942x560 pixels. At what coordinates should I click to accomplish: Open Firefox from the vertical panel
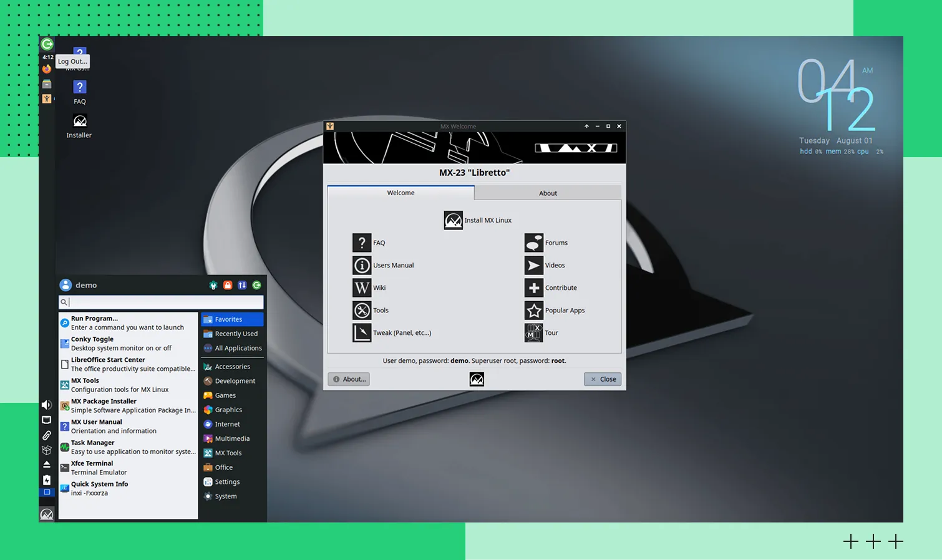coord(47,69)
